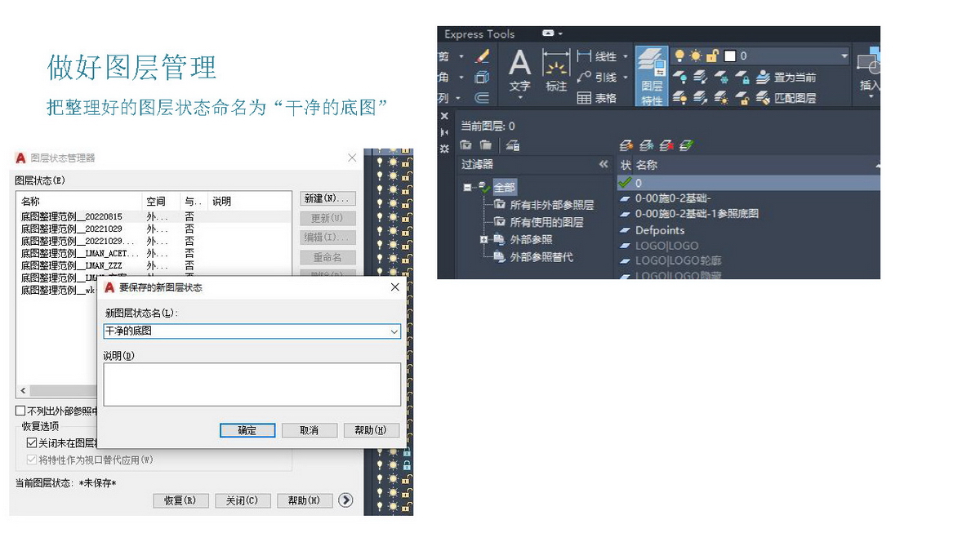The image size is (980, 551).
Task: Toggle the freeze sun icon in ribbon layer combo
Action: (x=696, y=56)
